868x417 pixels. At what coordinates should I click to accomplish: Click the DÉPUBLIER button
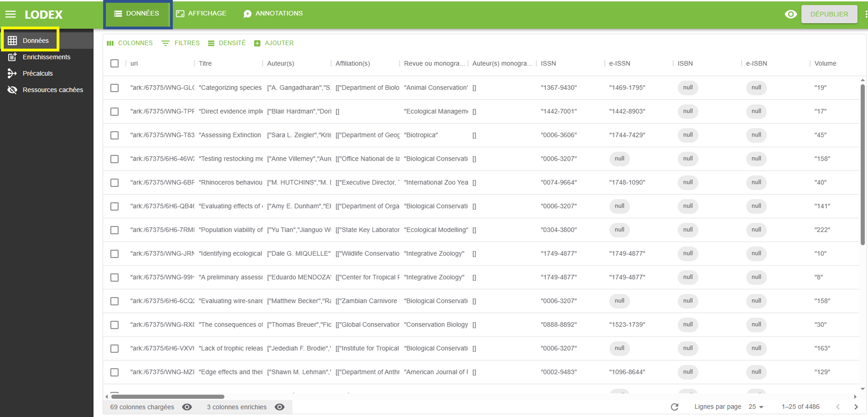click(829, 14)
